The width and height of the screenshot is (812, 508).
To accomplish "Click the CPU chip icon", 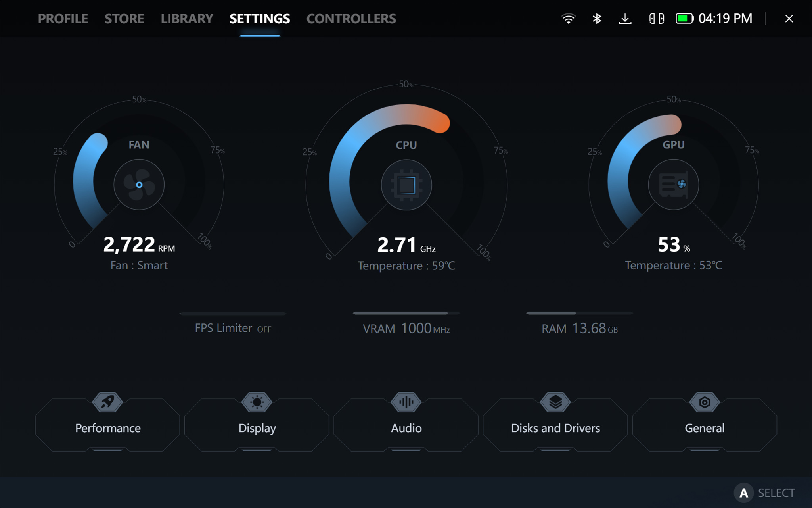I will [x=406, y=185].
